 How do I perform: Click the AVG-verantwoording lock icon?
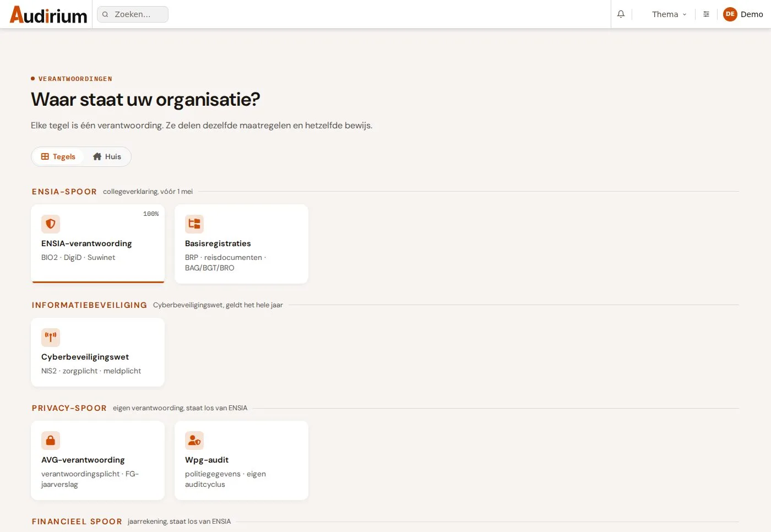coord(51,441)
